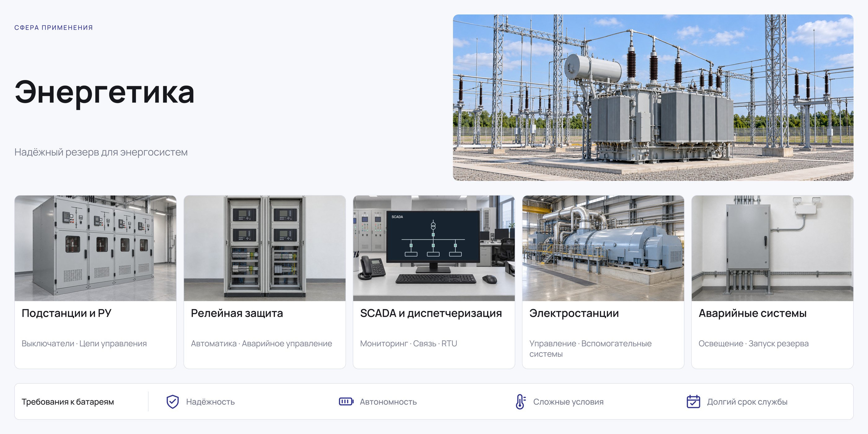Open the SCADA monitor workstation photo
This screenshot has height=434, width=868.
pos(434,248)
